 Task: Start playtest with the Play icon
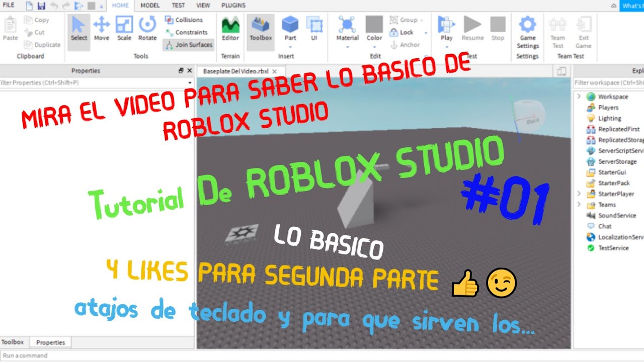446,25
